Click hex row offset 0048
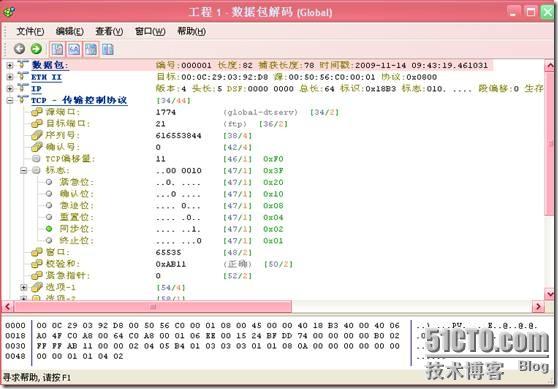558x389 pixels. coord(15,356)
